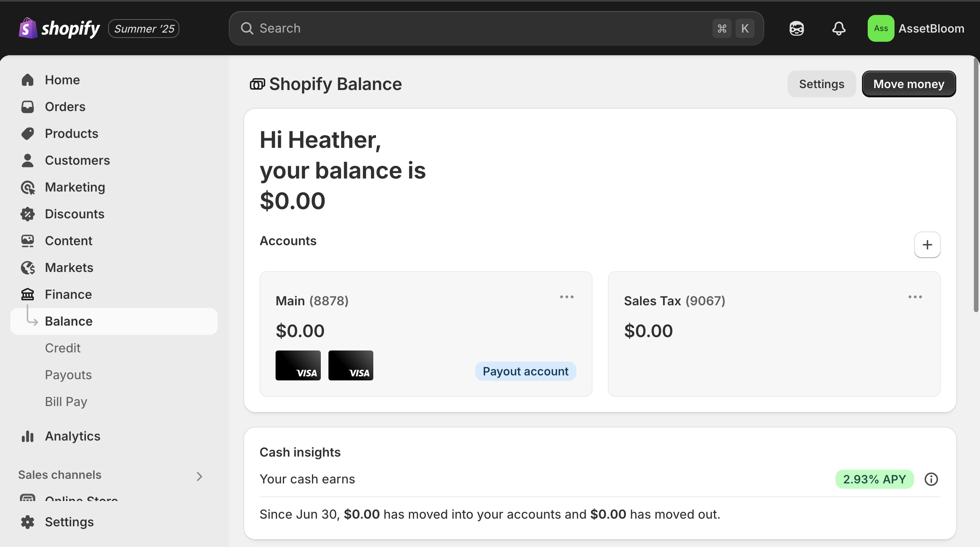Open Balance Settings button
This screenshot has width=980, height=547.
(x=821, y=84)
